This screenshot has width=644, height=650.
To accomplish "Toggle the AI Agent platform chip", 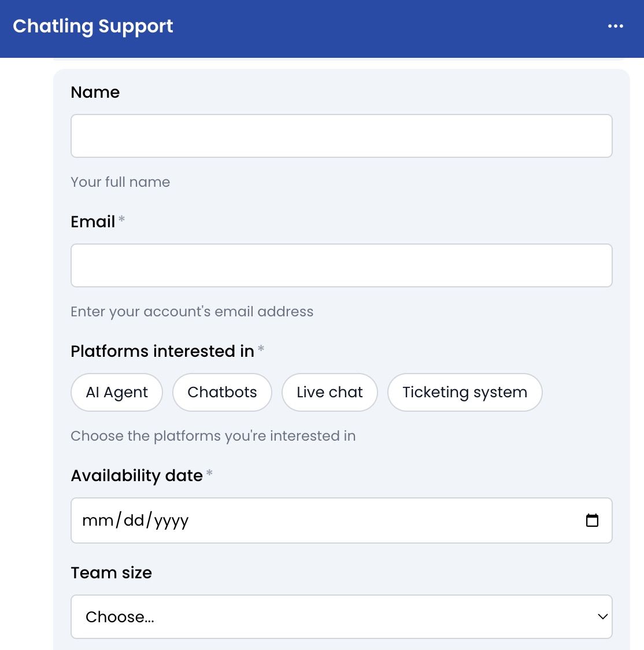I will [116, 392].
